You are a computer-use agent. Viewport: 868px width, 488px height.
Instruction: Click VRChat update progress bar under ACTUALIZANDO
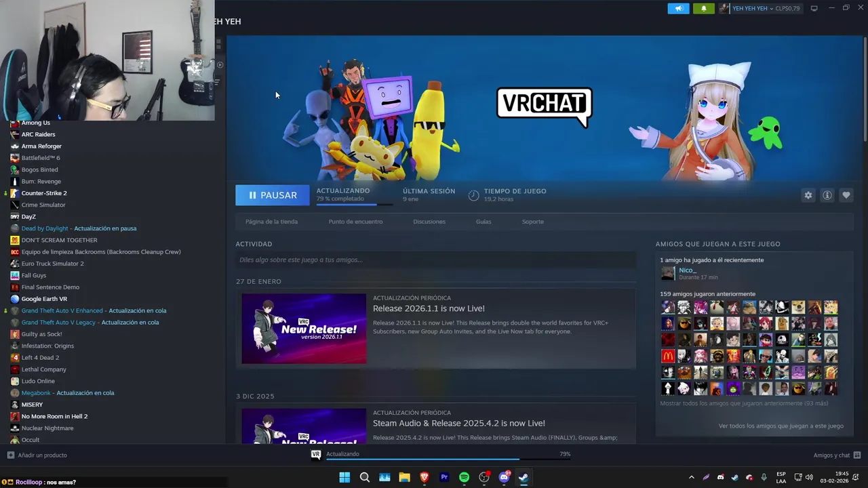click(354, 204)
